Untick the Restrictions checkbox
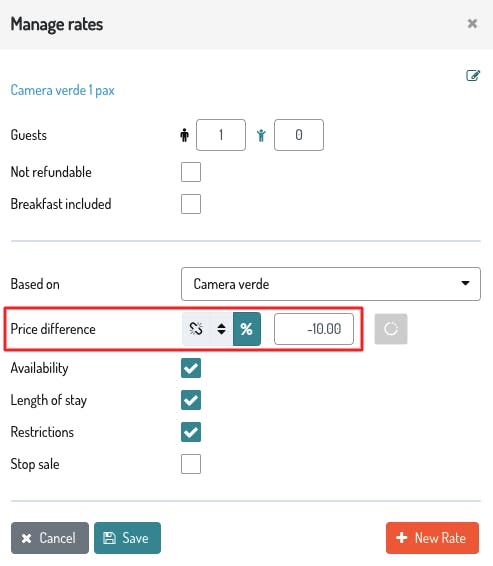This screenshot has height=566, width=493. pyautogui.click(x=191, y=432)
